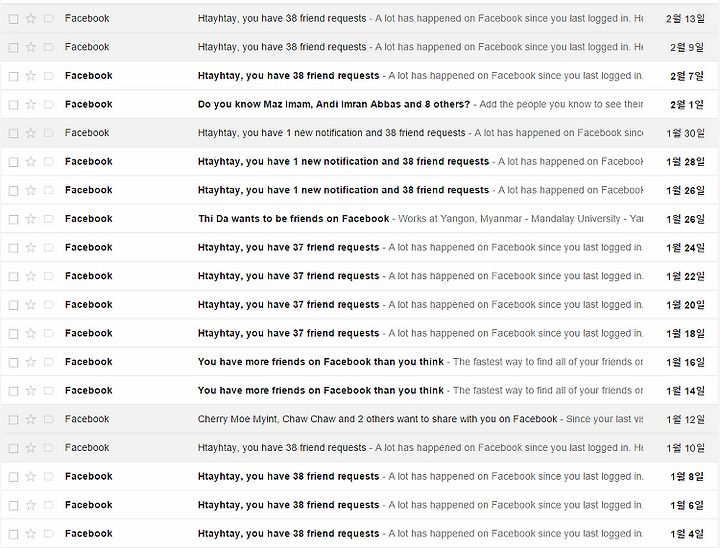
Task: Check the box for the 1월 20일 email
Action: pyautogui.click(x=14, y=305)
